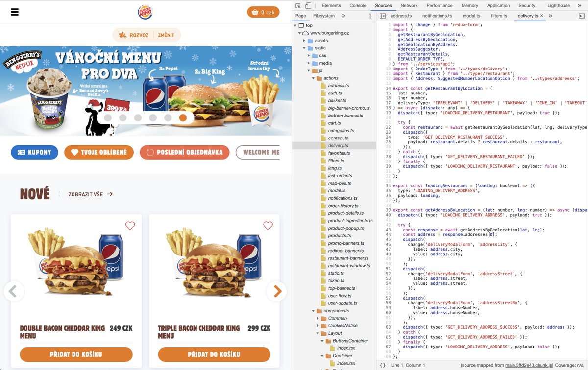Favorite the Triple Bacon Cheddar King menu
588x370 pixels.
point(268,226)
